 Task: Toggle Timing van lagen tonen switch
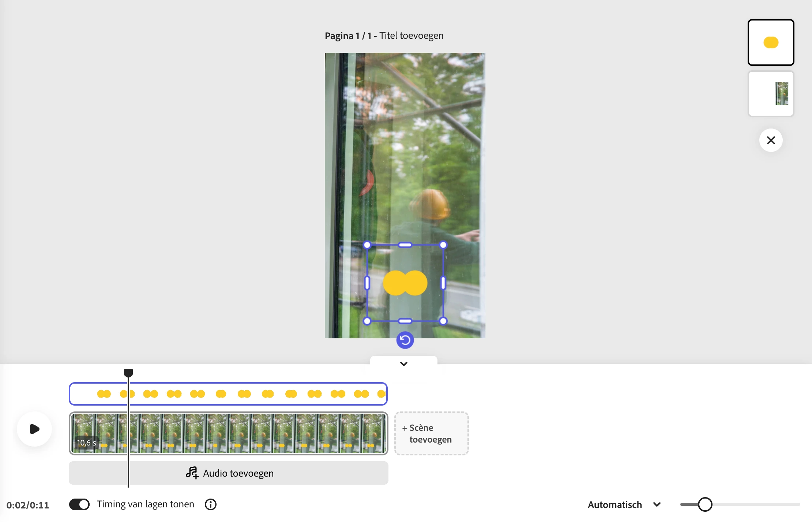[x=79, y=504]
